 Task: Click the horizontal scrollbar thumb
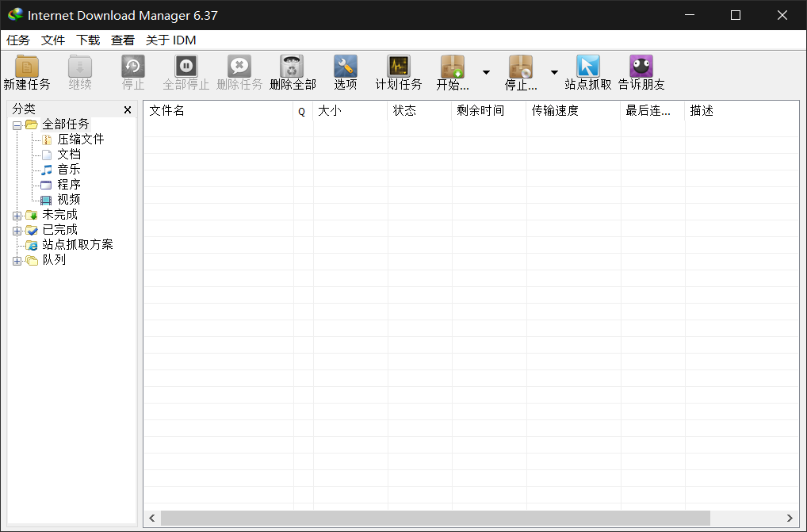[x=435, y=518]
